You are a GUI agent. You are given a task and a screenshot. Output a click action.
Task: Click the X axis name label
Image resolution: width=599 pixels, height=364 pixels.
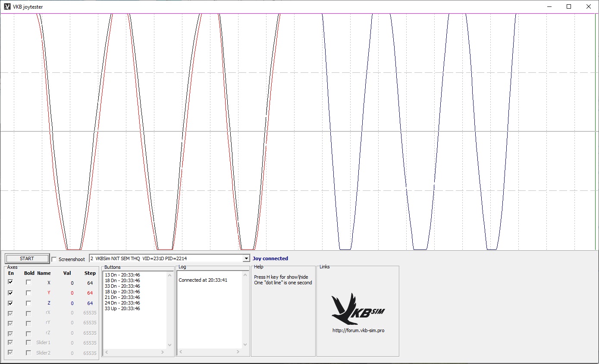click(49, 283)
